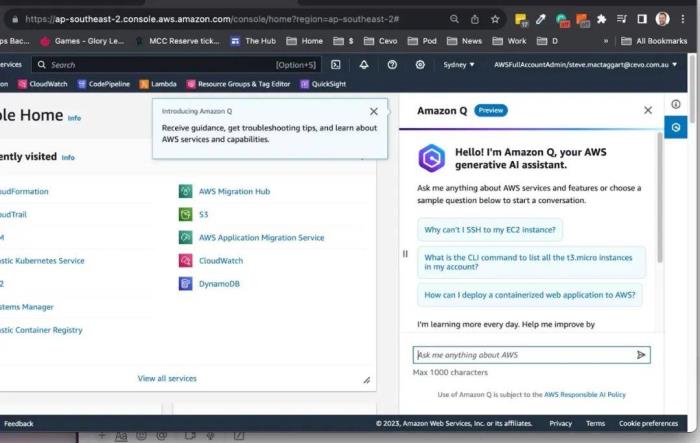This screenshot has height=443, width=700.
Task: Open the console settings gear icon
Action: (x=420, y=65)
